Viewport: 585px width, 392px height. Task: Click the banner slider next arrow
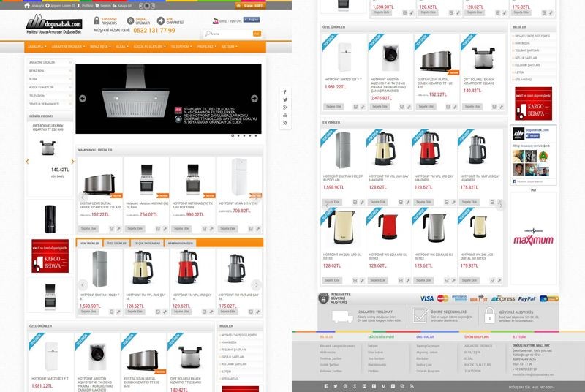coord(254,99)
